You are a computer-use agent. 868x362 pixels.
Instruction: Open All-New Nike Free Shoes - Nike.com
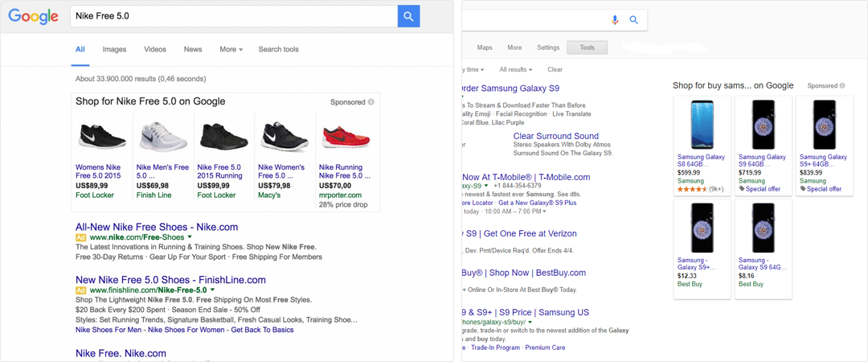click(x=157, y=227)
